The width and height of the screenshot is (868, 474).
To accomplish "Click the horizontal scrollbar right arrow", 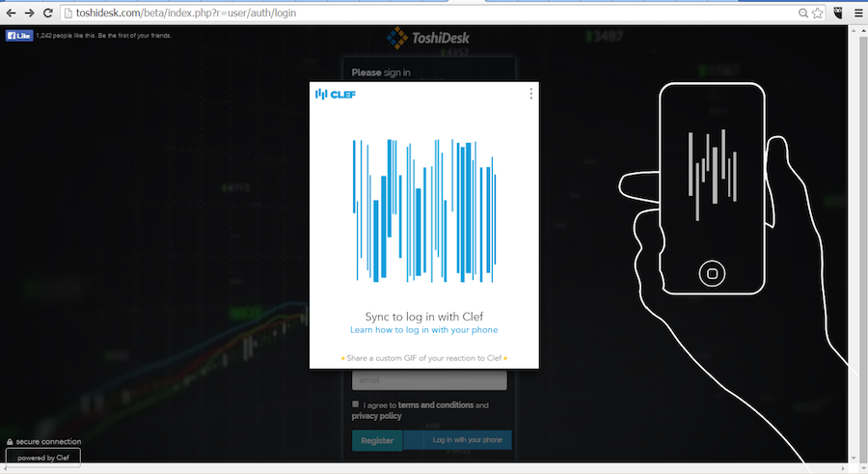I will (x=843, y=468).
